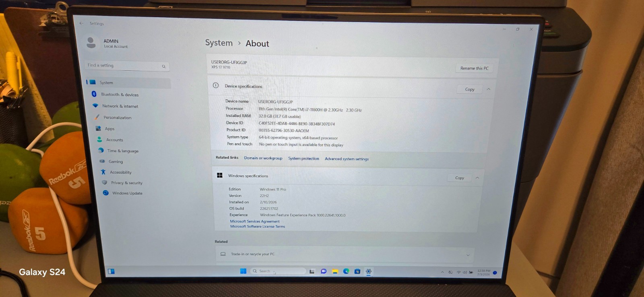644x297 pixels.
Task: Select the 32.0 GB installed RAM value
Action: pyautogui.click(x=279, y=116)
